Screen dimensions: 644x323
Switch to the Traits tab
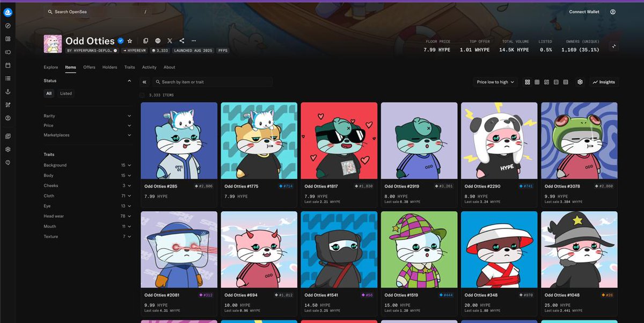[x=129, y=68]
